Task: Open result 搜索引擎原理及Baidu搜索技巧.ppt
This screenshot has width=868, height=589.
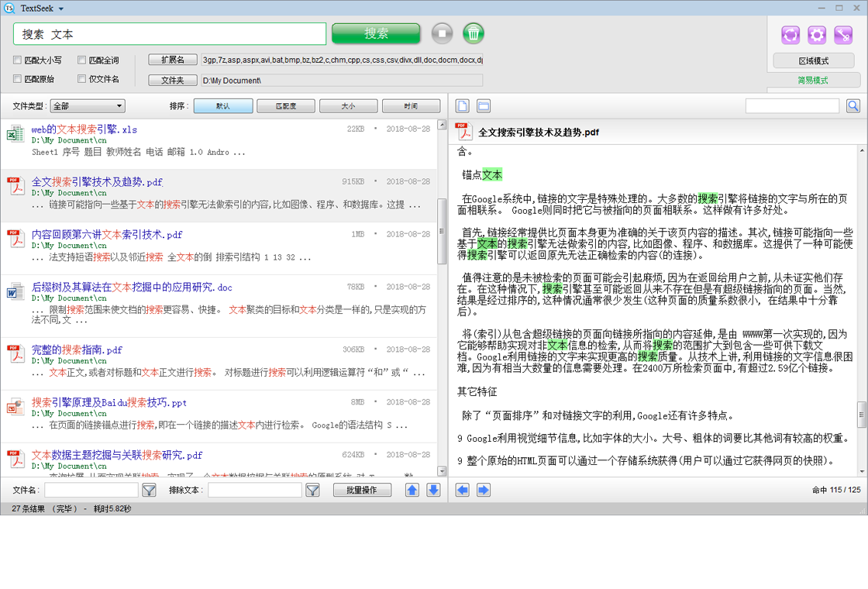Action: pyautogui.click(x=109, y=402)
